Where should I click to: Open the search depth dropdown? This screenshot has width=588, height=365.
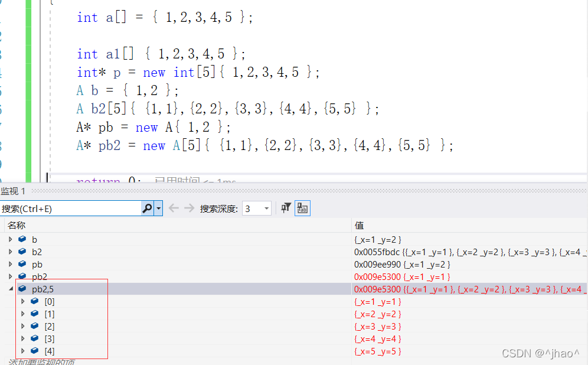click(266, 208)
